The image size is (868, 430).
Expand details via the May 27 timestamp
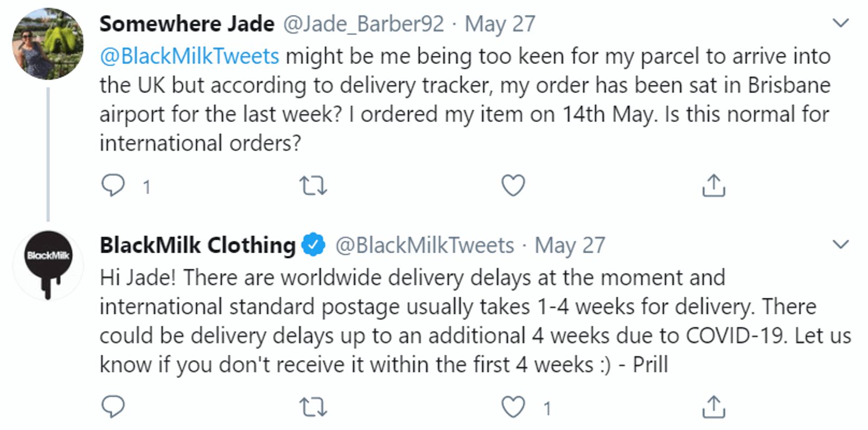tap(500, 23)
